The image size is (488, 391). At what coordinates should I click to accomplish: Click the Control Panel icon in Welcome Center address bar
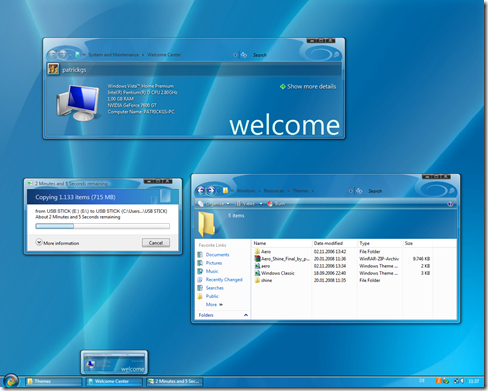point(77,55)
